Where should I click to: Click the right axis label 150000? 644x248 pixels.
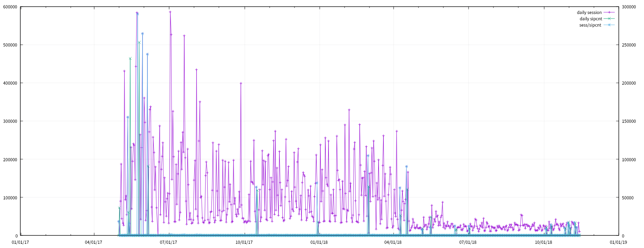click(629, 121)
